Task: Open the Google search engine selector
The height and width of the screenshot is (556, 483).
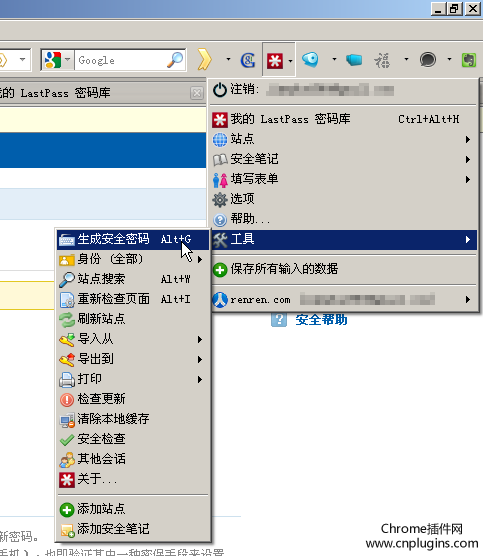Action: (x=57, y=60)
